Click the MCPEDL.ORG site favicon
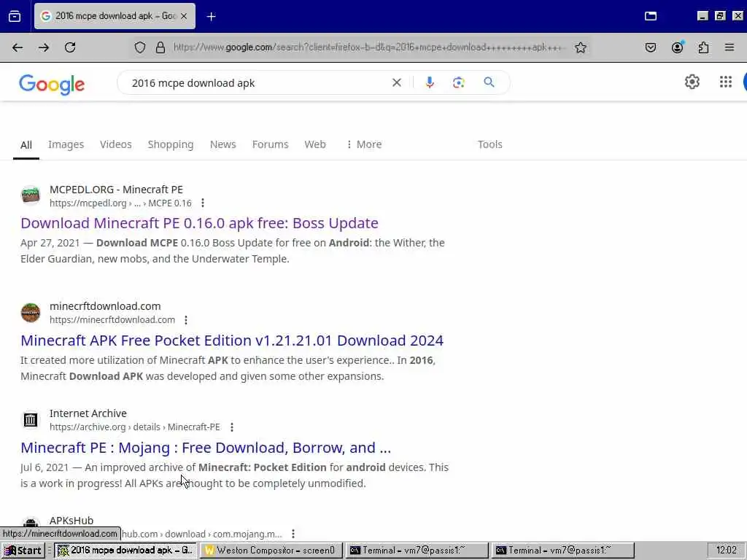This screenshot has height=560, width=747. pos(31,195)
